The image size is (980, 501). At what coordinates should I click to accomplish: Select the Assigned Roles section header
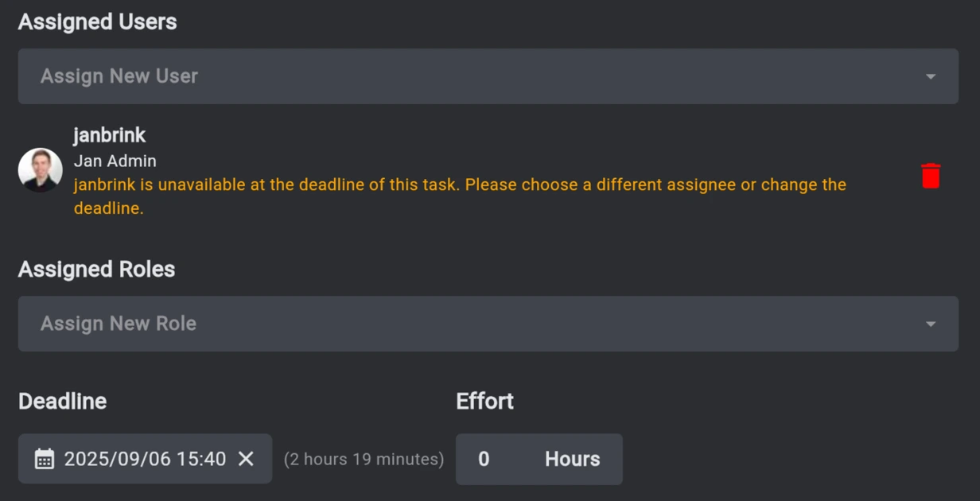96,269
